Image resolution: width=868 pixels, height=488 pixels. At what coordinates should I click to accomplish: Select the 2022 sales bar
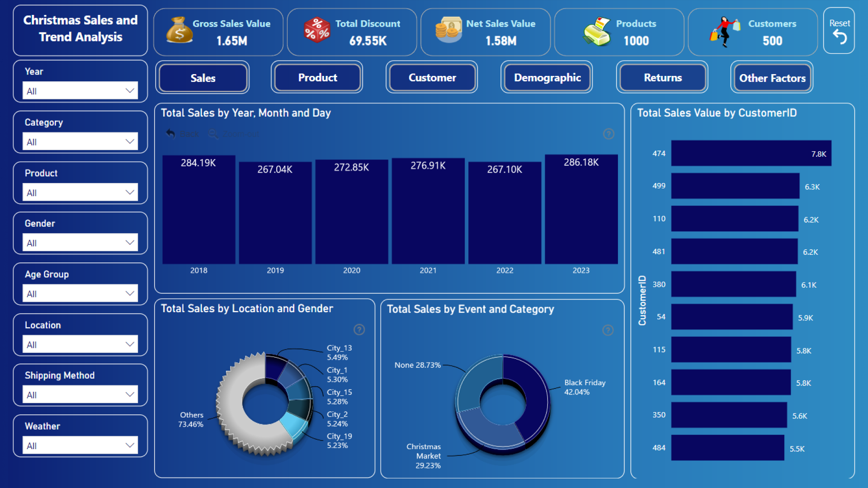(x=505, y=213)
